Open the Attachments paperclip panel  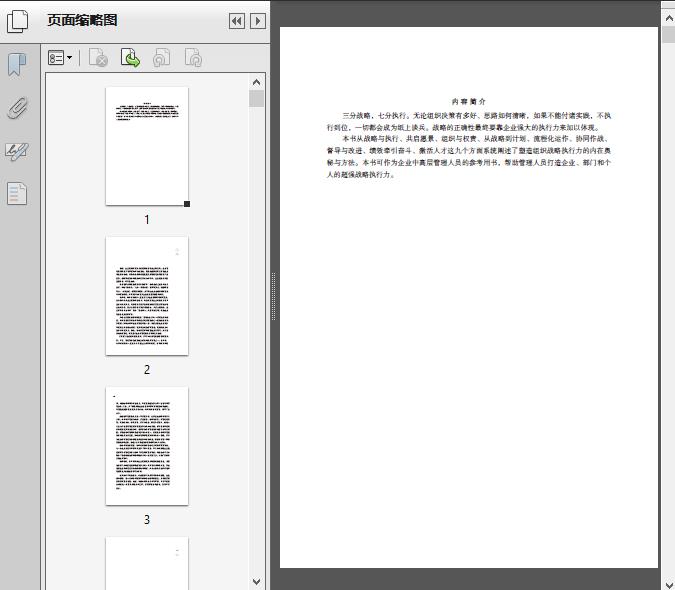point(17,108)
